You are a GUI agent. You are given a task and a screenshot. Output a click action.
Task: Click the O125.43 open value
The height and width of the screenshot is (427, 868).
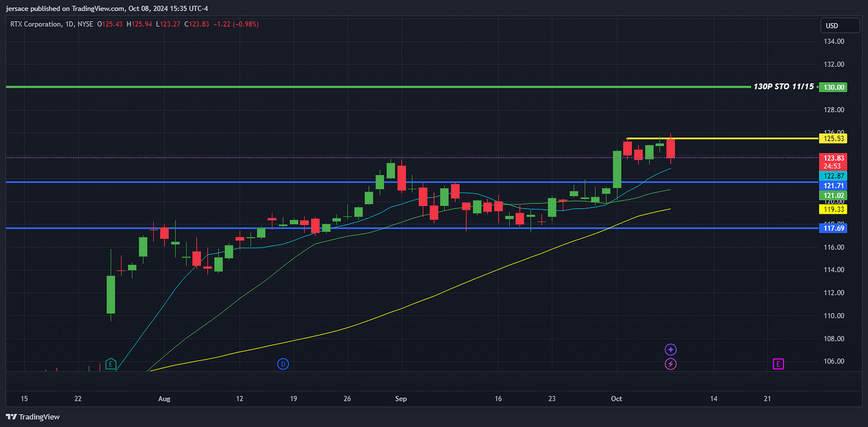click(x=110, y=24)
